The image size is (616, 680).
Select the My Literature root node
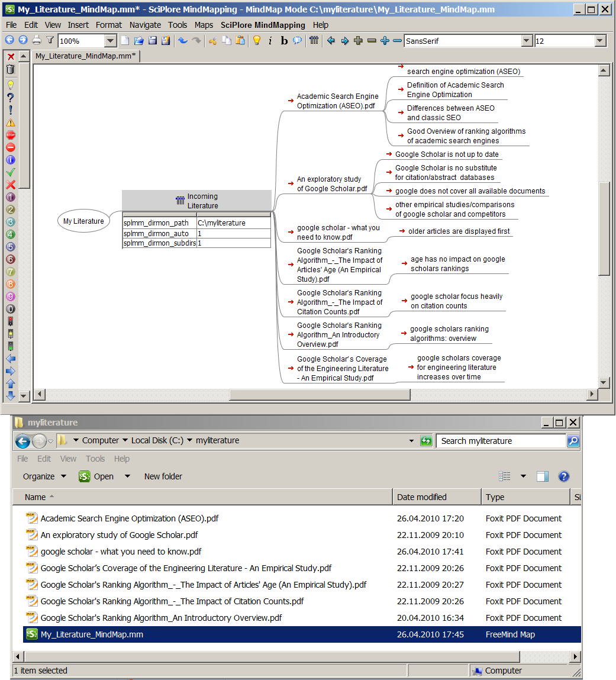click(83, 221)
